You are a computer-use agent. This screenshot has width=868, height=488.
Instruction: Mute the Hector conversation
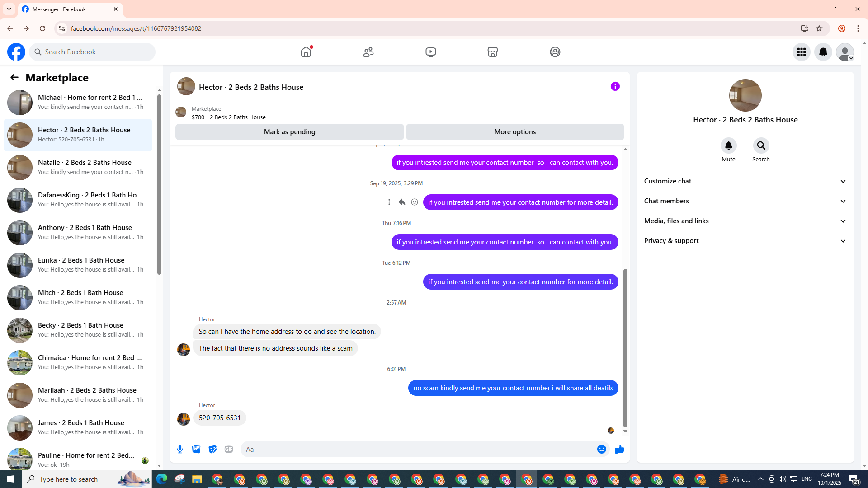[x=729, y=145]
